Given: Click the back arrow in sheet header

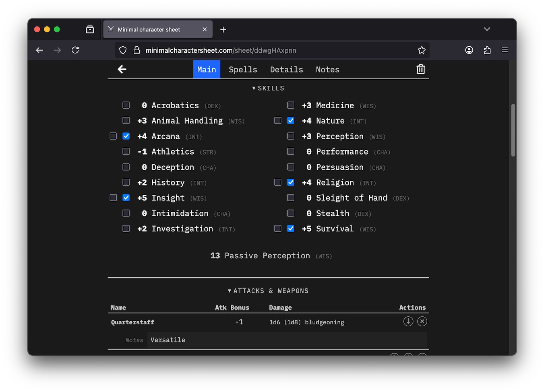Looking at the screenshot, I should (122, 69).
